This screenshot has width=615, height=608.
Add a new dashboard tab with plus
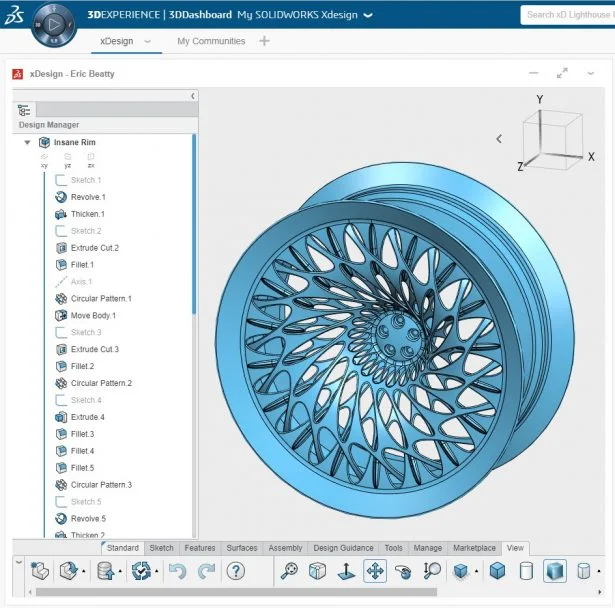tap(264, 41)
